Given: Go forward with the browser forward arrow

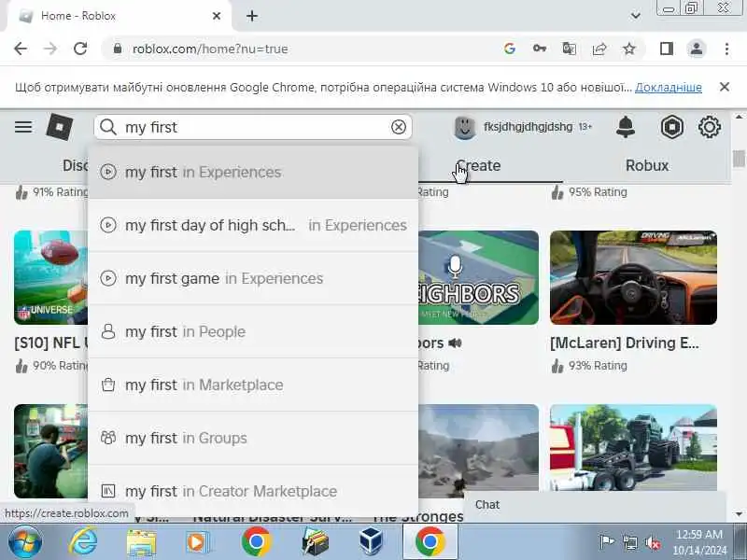Looking at the screenshot, I should 50,49.
